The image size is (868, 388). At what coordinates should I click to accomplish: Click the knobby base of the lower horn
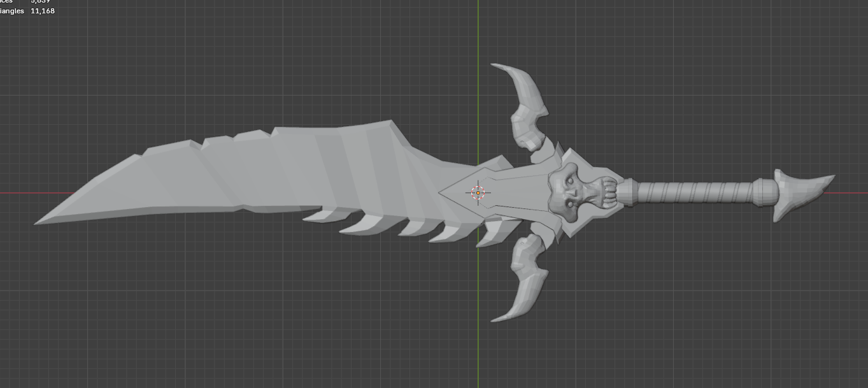527,255
